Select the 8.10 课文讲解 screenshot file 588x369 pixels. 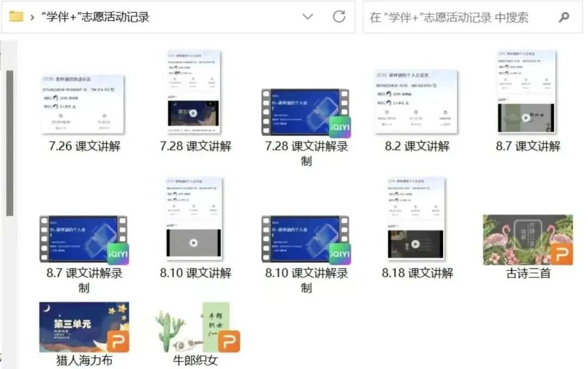[x=194, y=219]
